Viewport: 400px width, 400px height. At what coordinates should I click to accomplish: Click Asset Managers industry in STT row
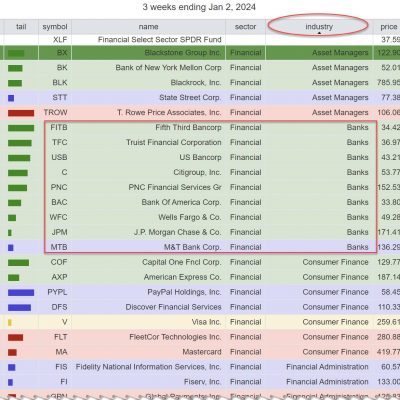pyautogui.click(x=340, y=98)
